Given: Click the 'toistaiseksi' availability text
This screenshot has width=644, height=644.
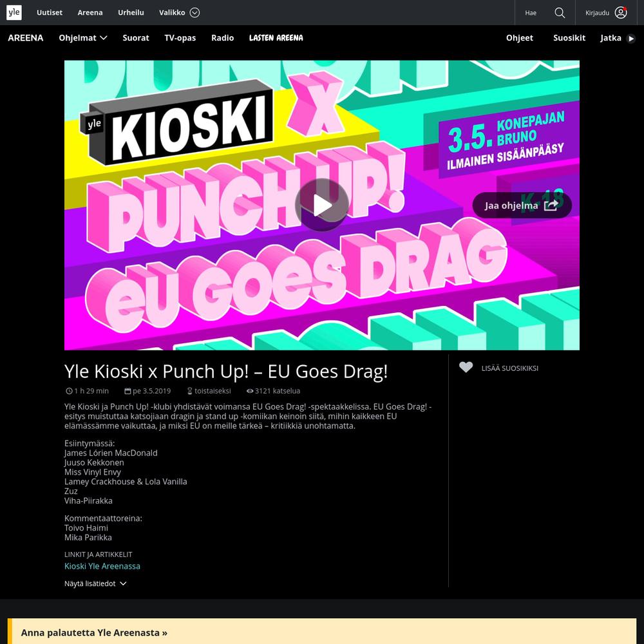Looking at the screenshot, I should [213, 391].
